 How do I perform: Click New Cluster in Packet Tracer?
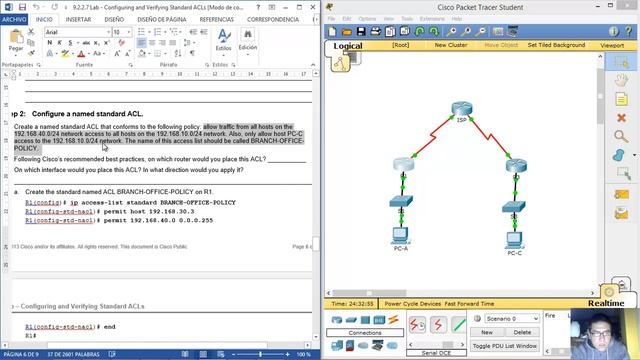pyautogui.click(x=451, y=45)
